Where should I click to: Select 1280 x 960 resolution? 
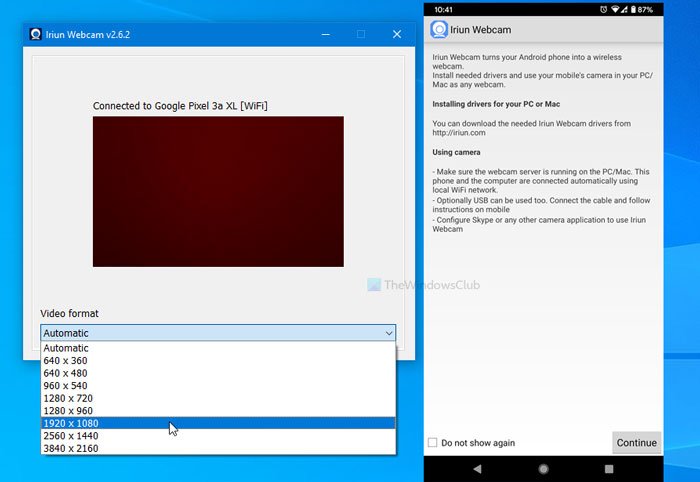point(218,411)
